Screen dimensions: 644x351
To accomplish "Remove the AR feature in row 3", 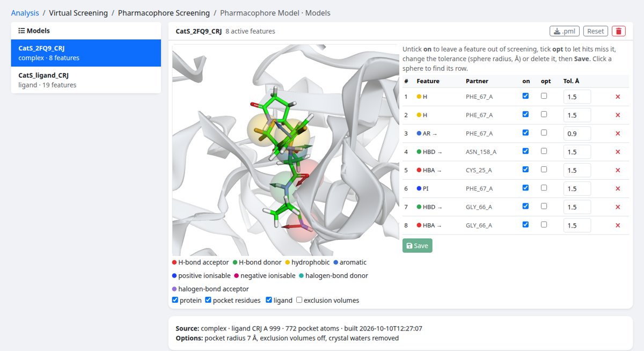I will click(x=618, y=133).
